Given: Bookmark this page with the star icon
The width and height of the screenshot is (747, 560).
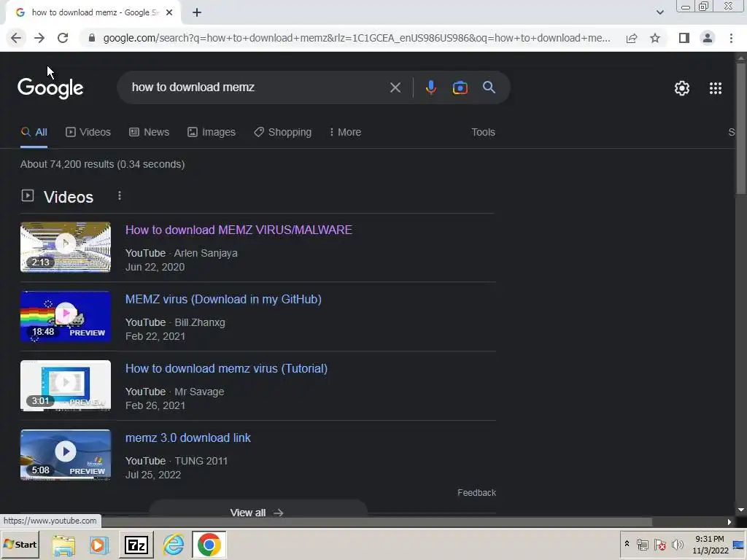Looking at the screenshot, I should point(655,38).
